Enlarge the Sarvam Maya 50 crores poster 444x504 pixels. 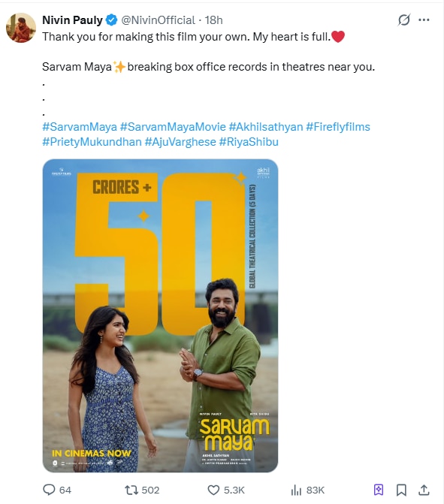coord(160,315)
